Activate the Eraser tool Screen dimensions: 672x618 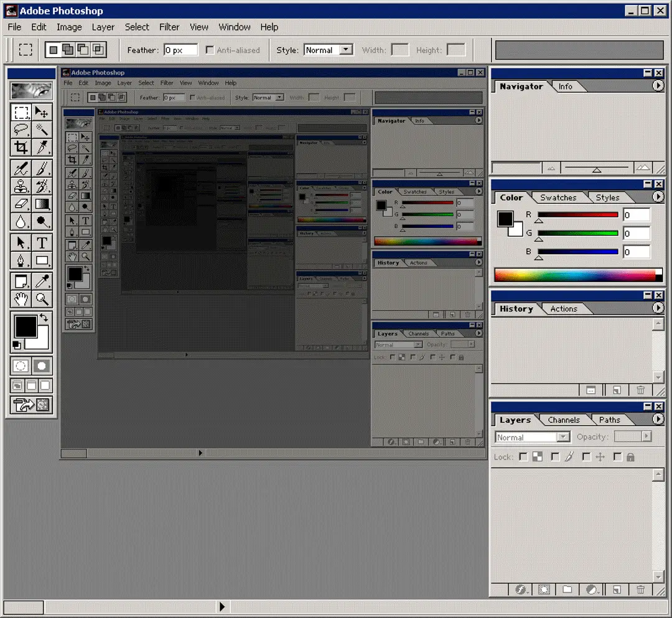pos(21,204)
